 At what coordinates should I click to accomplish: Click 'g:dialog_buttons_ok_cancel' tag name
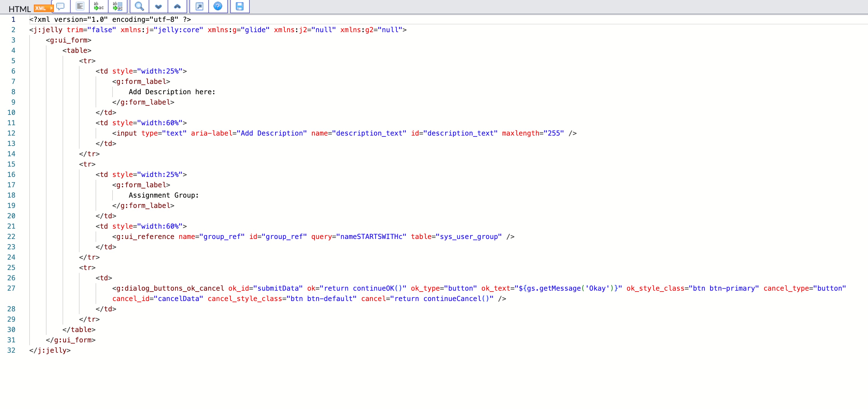point(170,288)
